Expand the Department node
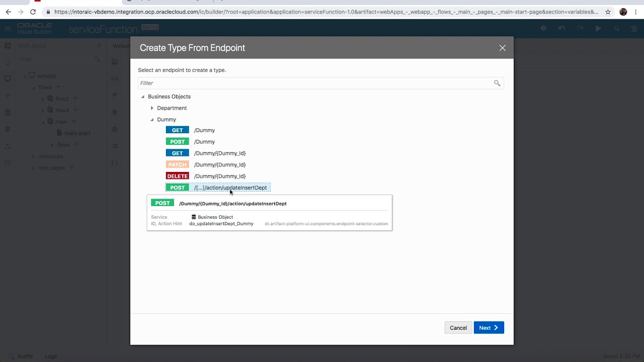This screenshot has width=644, height=362. point(152,108)
